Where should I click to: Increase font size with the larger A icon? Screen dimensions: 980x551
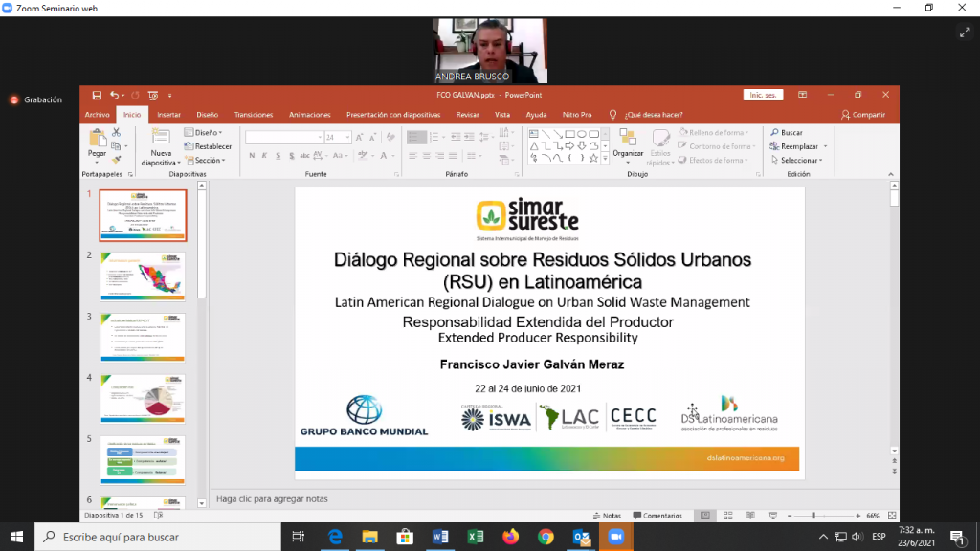[360, 138]
